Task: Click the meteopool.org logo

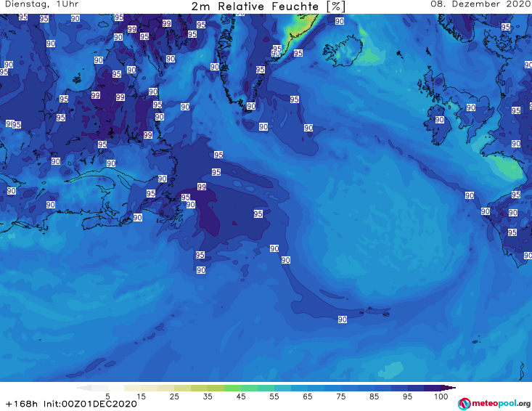Action: point(494,404)
